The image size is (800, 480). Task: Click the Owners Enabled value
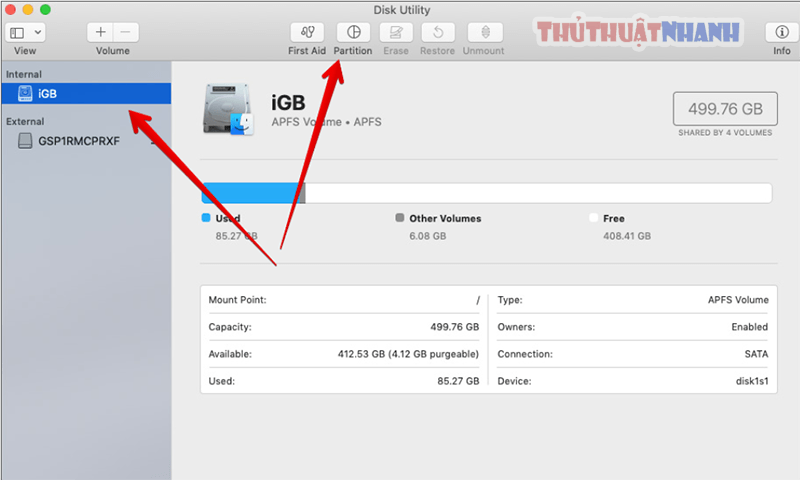click(749, 327)
